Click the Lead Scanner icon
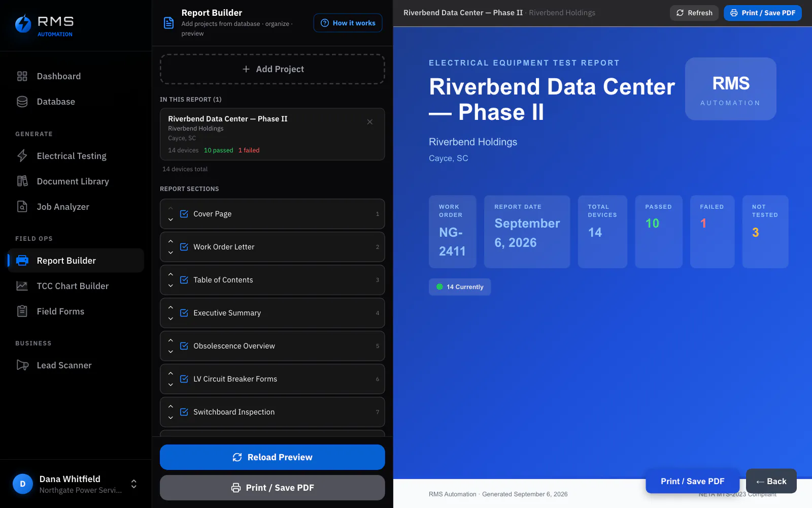This screenshot has width=812, height=508. 22,365
